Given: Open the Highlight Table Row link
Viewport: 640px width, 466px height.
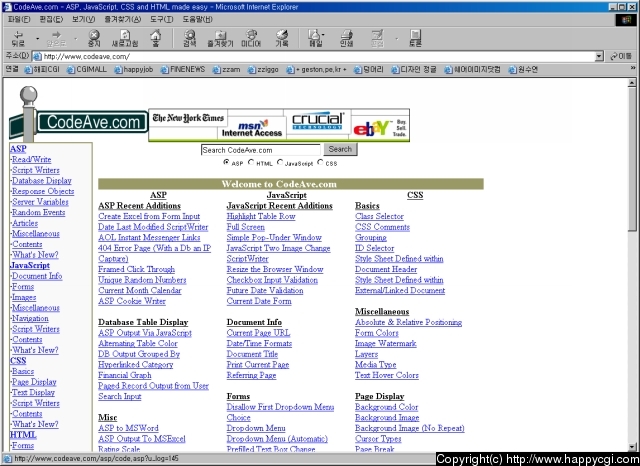Looking at the screenshot, I should coord(261,216).
